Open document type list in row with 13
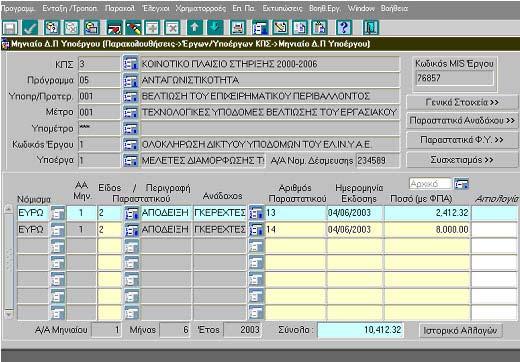The image size is (520, 362). point(131,213)
